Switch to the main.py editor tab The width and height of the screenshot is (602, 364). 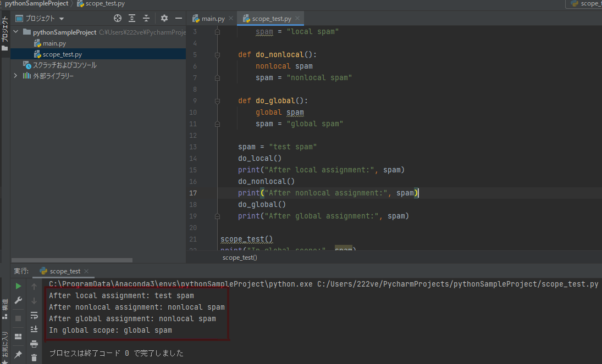[x=209, y=19]
